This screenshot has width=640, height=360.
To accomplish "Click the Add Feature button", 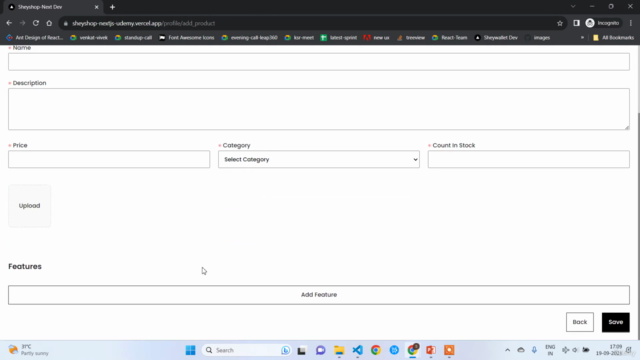I will click(319, 295).
